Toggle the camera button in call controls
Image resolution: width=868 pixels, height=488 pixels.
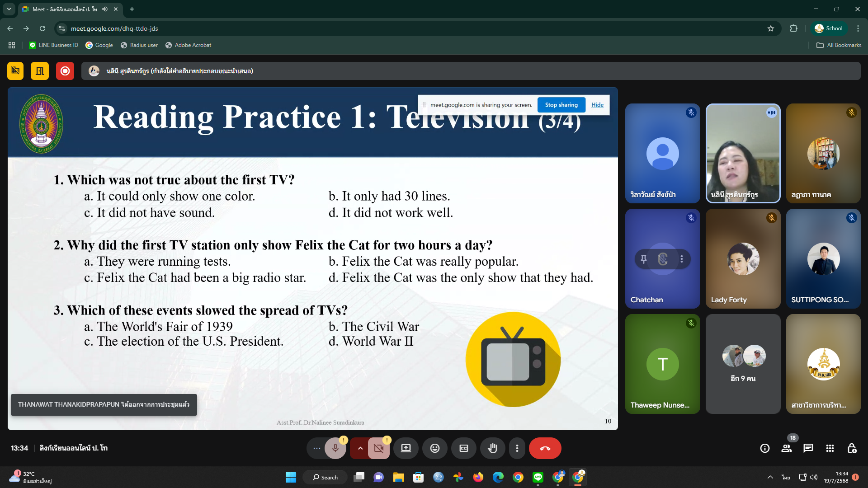click(379, 448)
